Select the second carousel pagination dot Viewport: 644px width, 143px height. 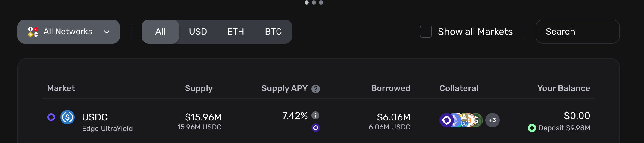point(314,2)
